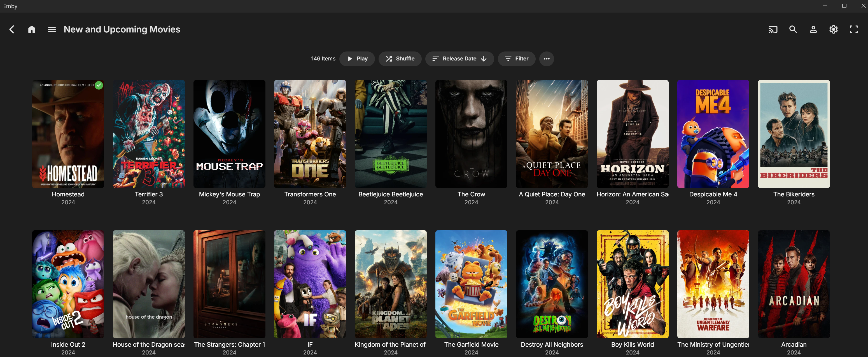Open the hamburger navigation menu
868x357 pixels.
pyautogui.click(x=52, y=29)
